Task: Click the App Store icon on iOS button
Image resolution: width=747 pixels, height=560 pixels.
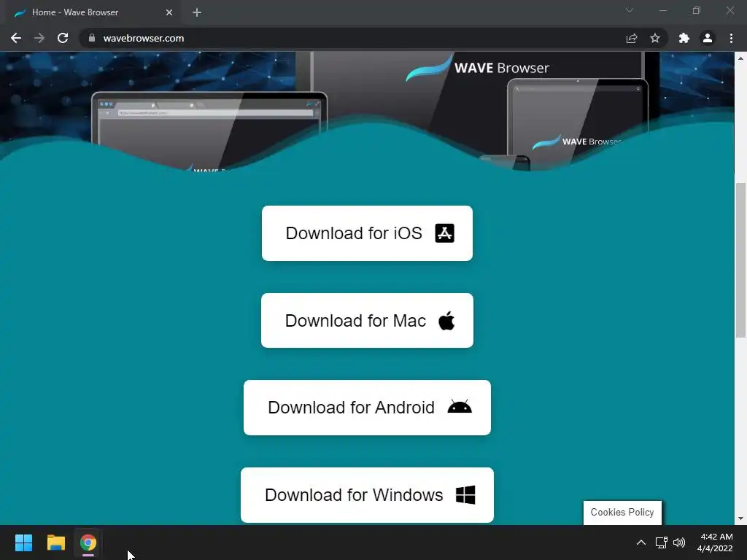Action: (444, 233)
